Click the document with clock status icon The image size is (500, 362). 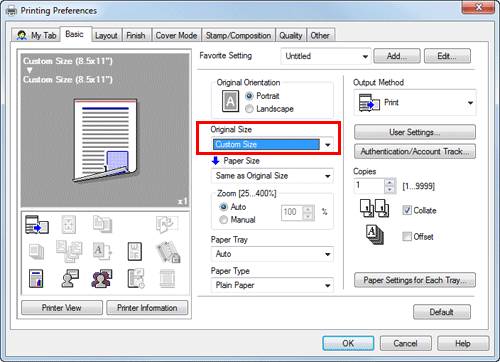136,278
